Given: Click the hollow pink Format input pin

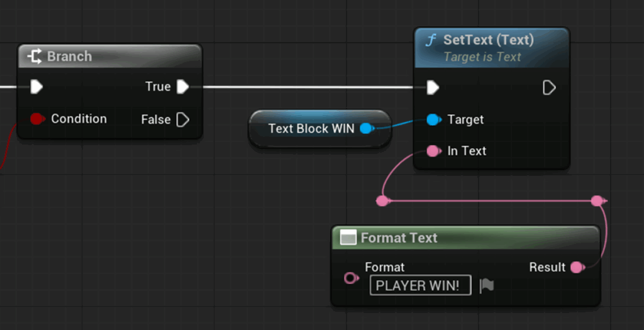Looking at the screenshot, I should tap(352, 278).
